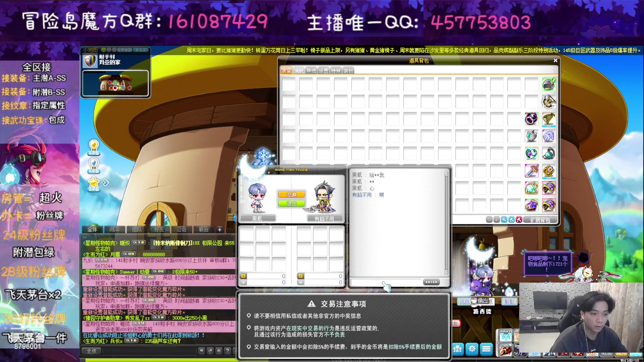Select the black ring equipment item
Screen dimensions: 644x362
pyautogui.click(x=531, y=119)
